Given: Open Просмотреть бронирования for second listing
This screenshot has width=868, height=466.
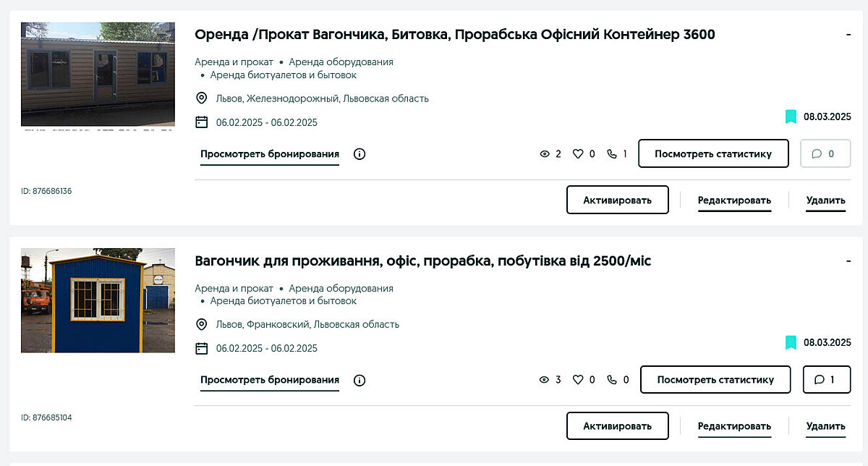Looking at the screenshot, I should 270,380.
